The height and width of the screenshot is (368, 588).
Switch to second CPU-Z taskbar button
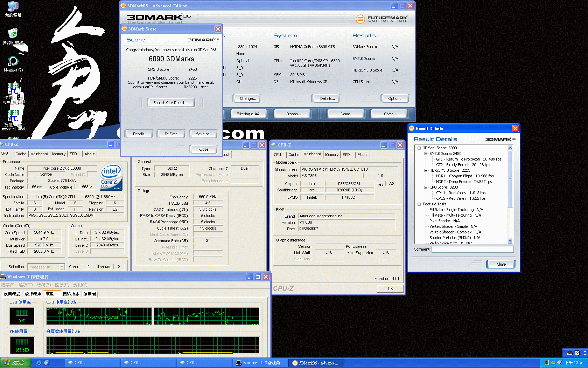click(x=148, y=363)
